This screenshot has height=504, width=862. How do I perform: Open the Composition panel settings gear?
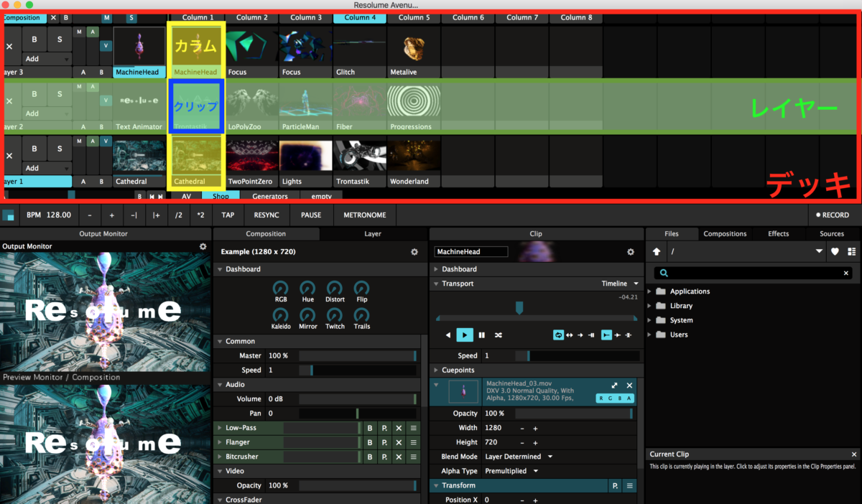tap(414, 252)
